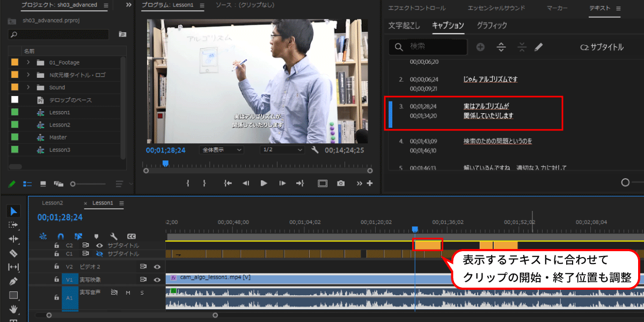Add a new caption segment
Screen dimensions: 644x322
point(480,47)
